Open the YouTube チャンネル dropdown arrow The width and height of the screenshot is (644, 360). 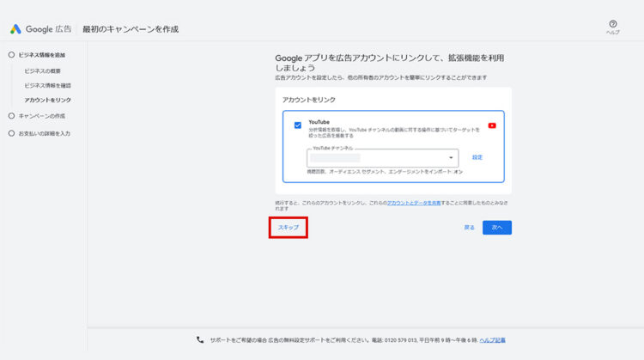(x=451, y=158)
